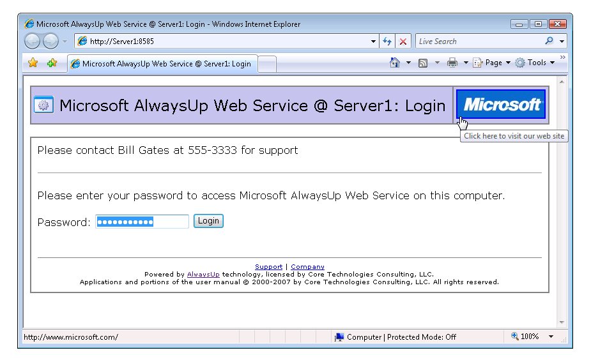
Task: Click the Login button
Action: (x=208, y=221)
